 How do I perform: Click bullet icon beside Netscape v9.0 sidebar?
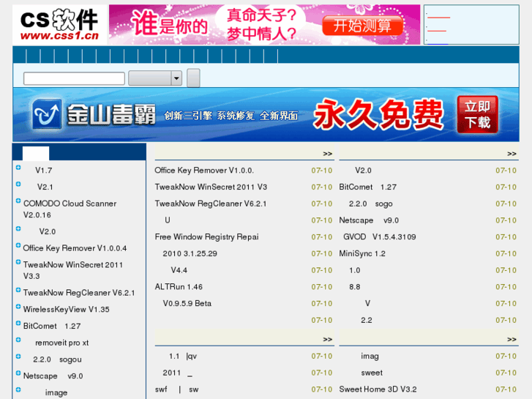point(18,373)
